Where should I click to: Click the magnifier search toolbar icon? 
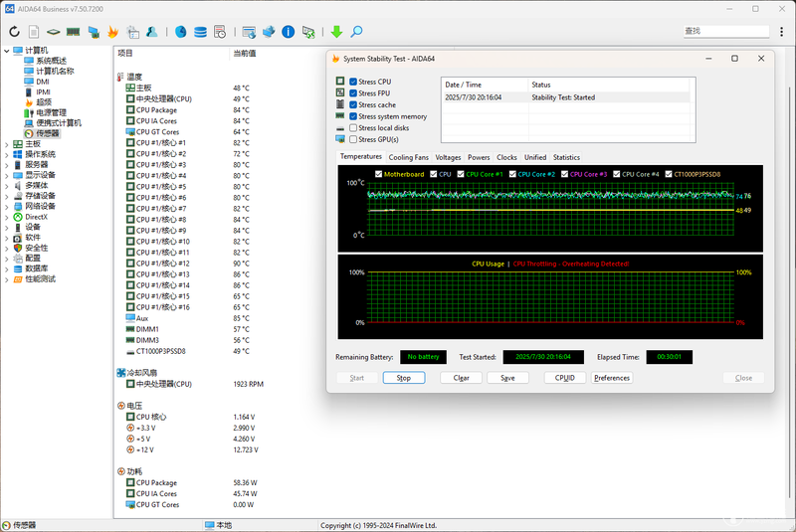coord(357,32)
